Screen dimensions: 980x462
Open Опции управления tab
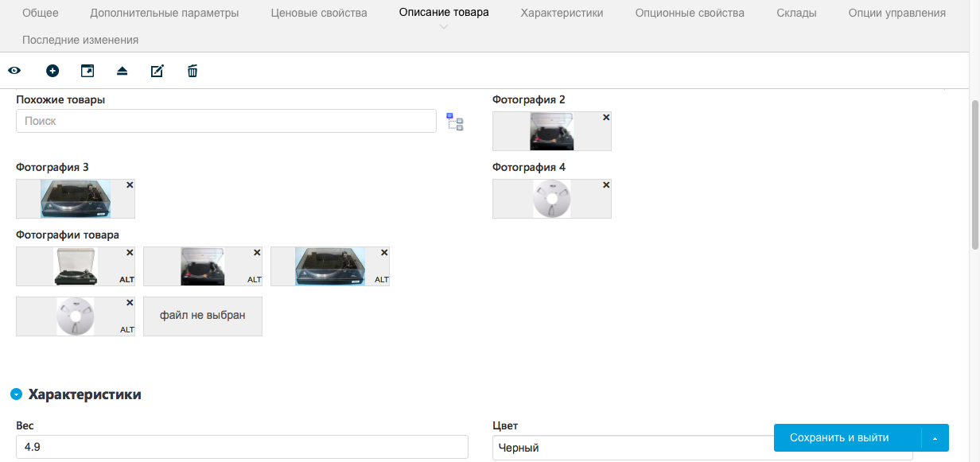[x=897, y=13]
